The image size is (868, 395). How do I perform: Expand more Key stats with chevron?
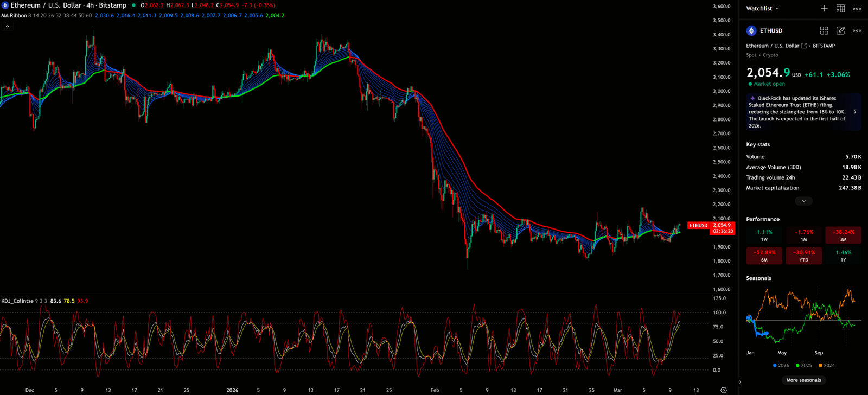coord(803,201)
